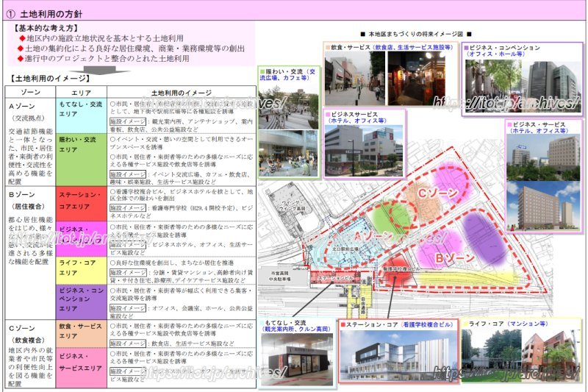Click the bullet about 進行中のプロジェクトと整合
This screenshot has width=588, height=392.
point(103,59)
